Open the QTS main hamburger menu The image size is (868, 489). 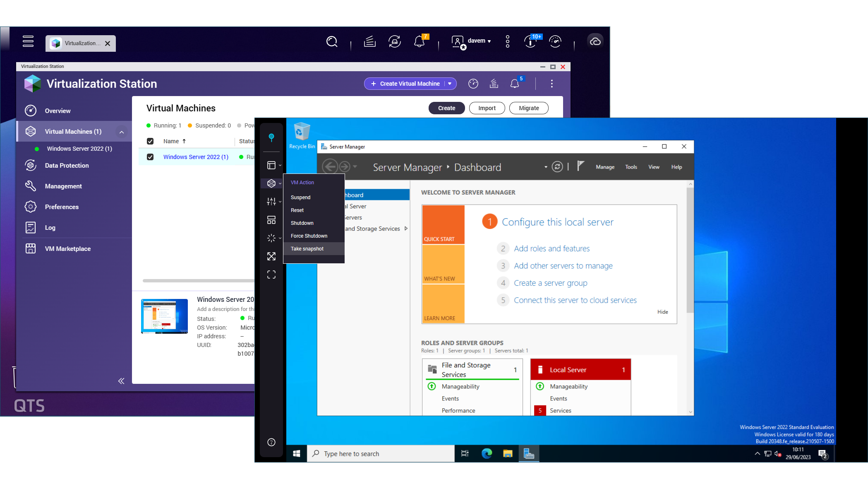pyautogui.click(x=28, y=41)
